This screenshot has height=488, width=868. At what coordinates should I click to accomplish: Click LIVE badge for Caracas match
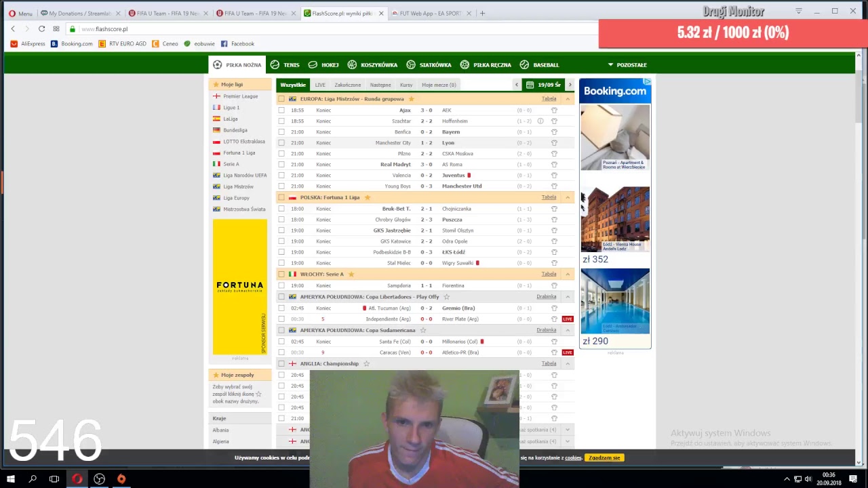pos(568,352)
